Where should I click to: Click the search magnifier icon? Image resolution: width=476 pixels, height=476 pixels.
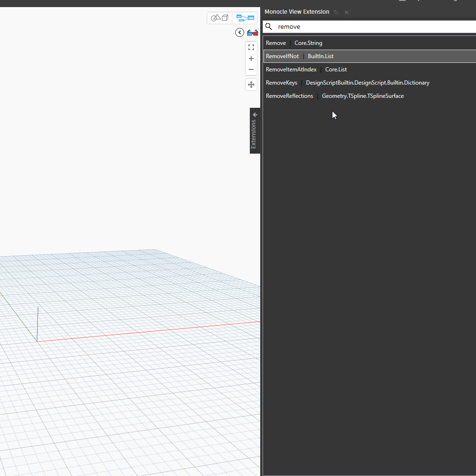point(269,26)
